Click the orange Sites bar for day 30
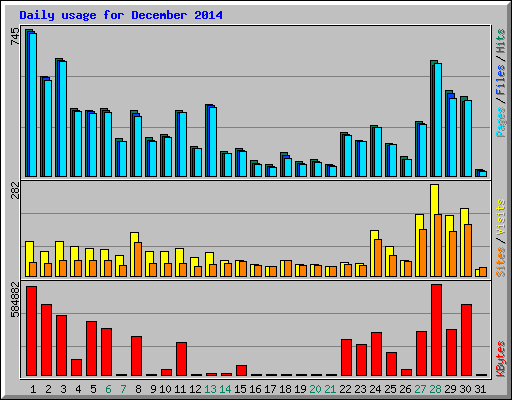The image size is (512, 400). (x=468, y=250)
